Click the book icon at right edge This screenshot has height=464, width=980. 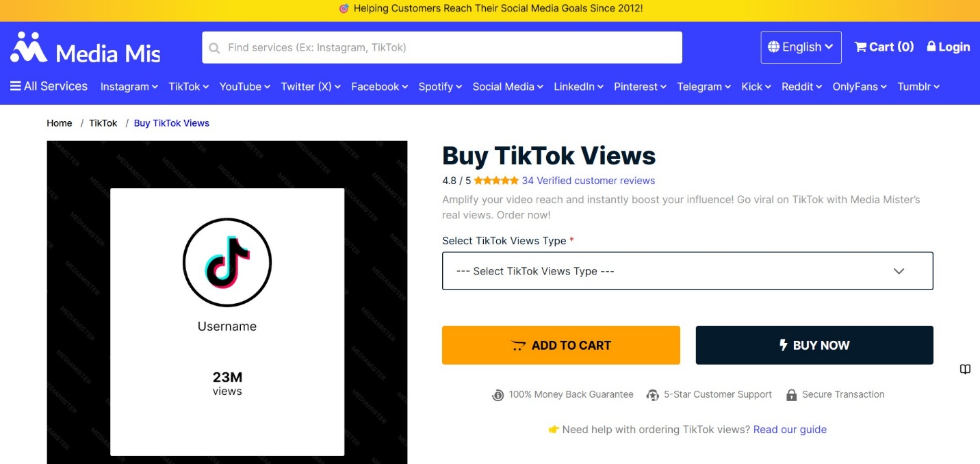pyautogui.click(x=965, y=370)
